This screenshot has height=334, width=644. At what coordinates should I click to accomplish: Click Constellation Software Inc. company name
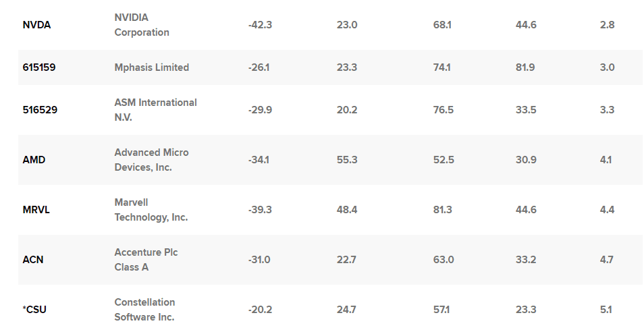144,310
